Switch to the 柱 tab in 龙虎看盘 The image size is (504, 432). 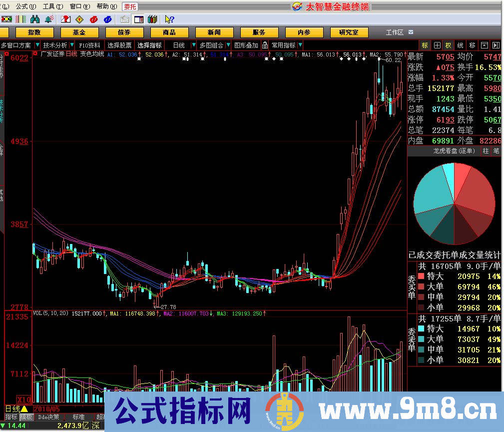(x=486, y=151)
